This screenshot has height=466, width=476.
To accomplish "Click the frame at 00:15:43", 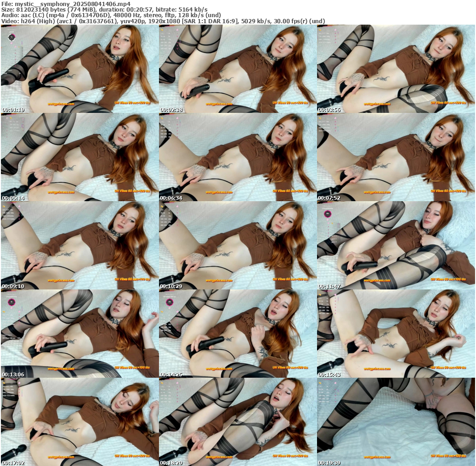I will click(396, 334).
